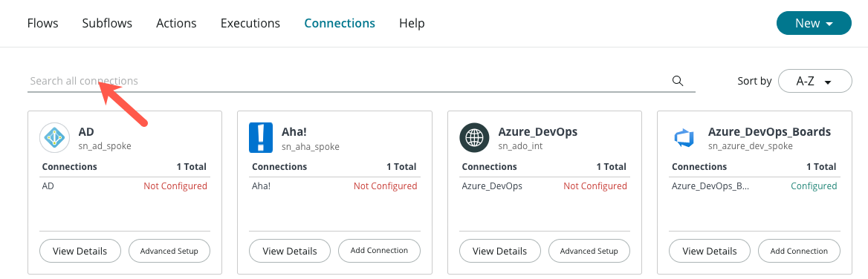This screenshot has width=868, height=279.
Task: View Details for Azure_DevOps_Boards
Action: tap(710, 251)
